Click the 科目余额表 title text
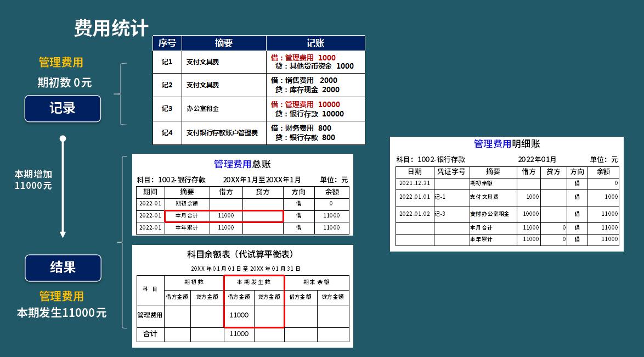The width and height of the screenshot is (644, 357). [x=239, y=253]
